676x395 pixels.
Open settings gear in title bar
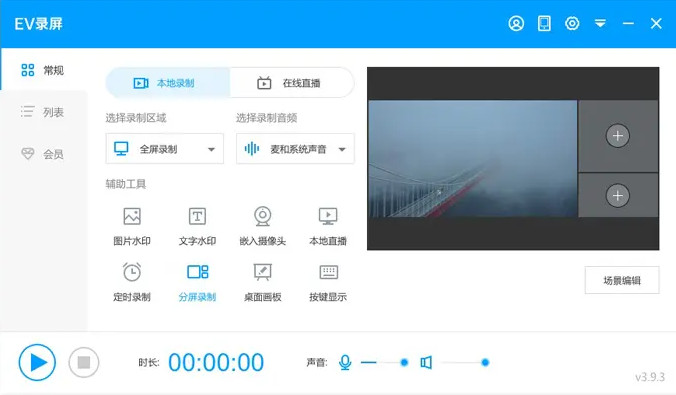572,23
